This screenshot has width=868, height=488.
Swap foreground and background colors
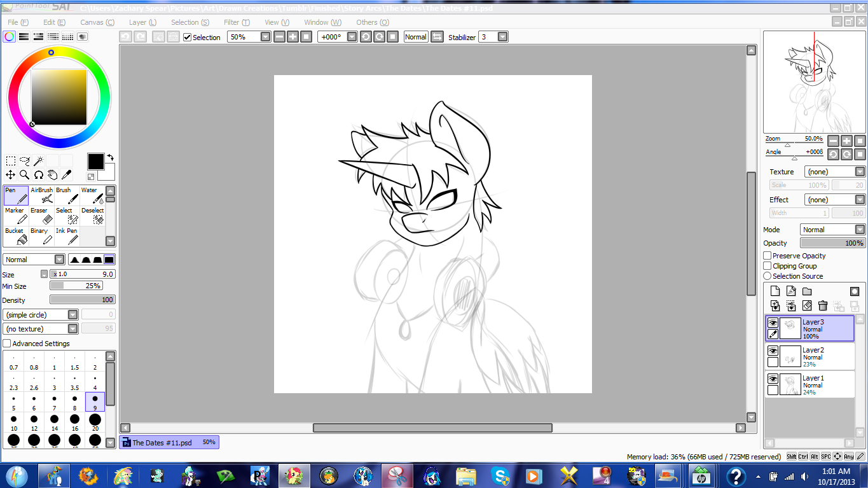[x=110, y=157]
